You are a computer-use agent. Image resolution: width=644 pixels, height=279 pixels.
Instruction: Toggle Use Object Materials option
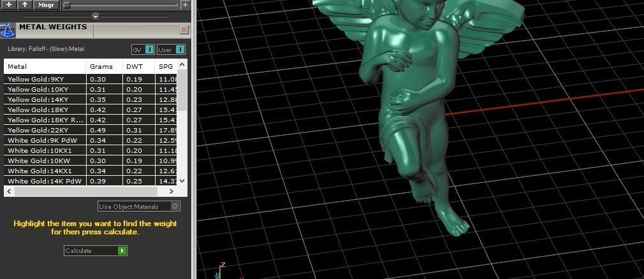point(139,206)
